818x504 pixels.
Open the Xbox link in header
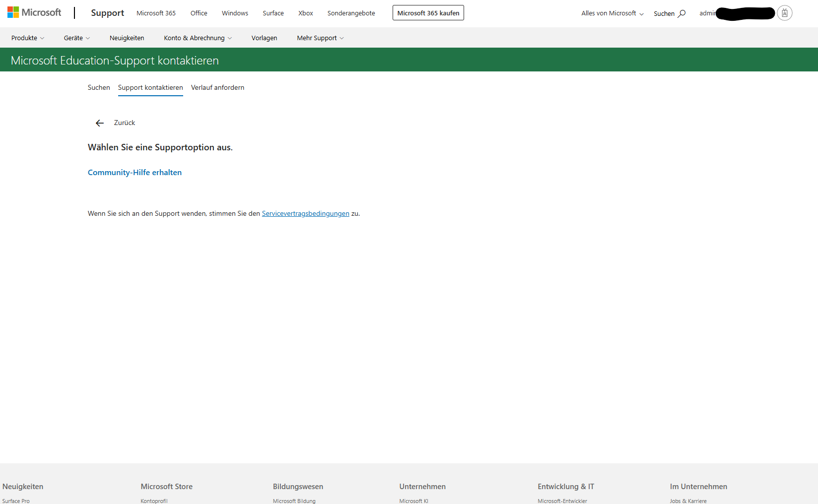[306, 13]
